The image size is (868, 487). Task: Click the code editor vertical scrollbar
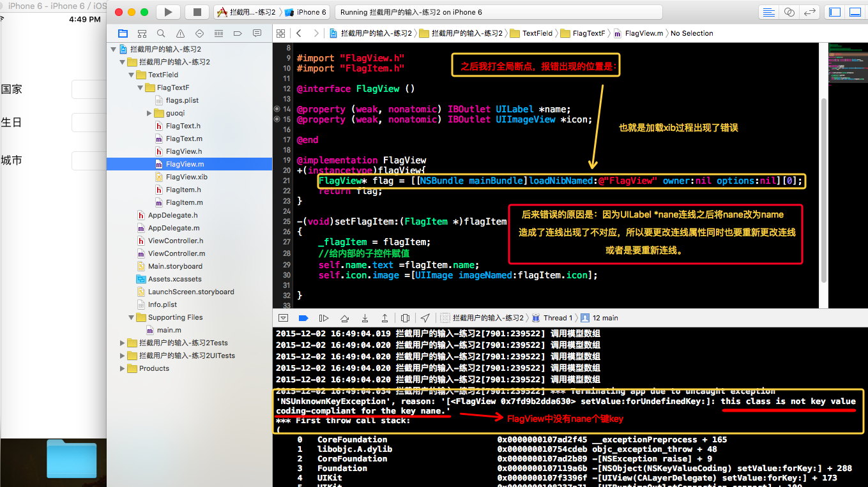[823, 190]
